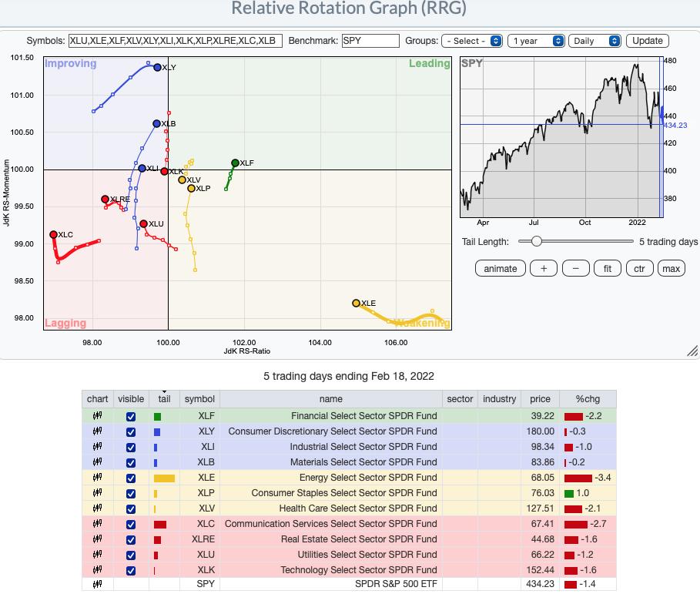This screenshot has height=594, width=700.
Task: Open the chart icon for XLE row
Action: pyautogui.click(x=97, y=478)
